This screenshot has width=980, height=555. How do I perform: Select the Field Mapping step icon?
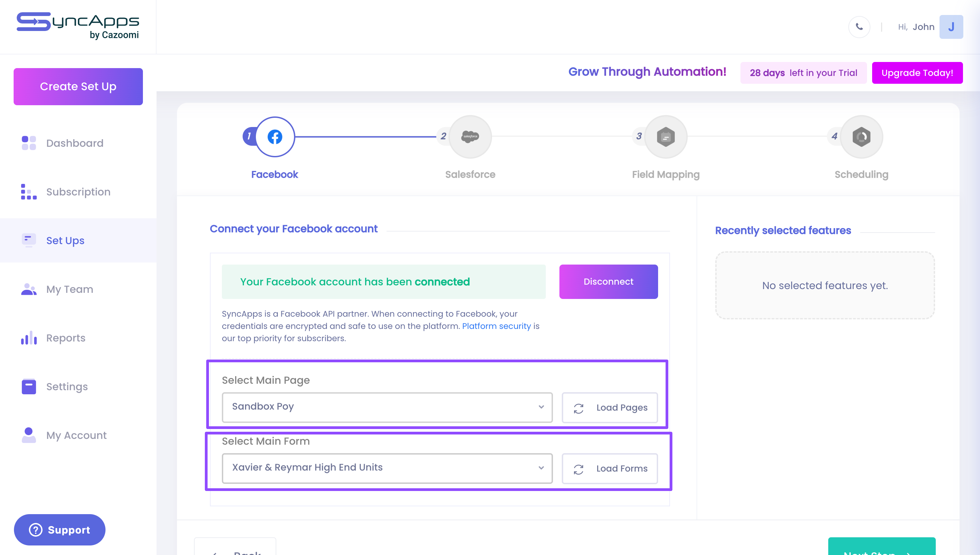point(666,137)
